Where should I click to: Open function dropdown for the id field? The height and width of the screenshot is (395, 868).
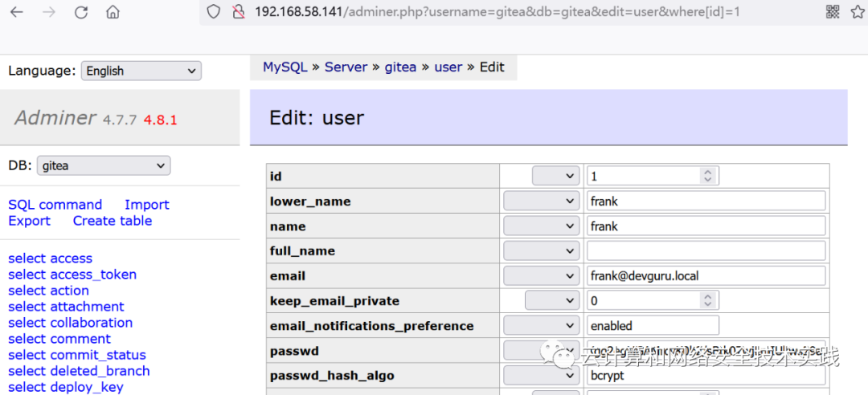coord(556,176)
